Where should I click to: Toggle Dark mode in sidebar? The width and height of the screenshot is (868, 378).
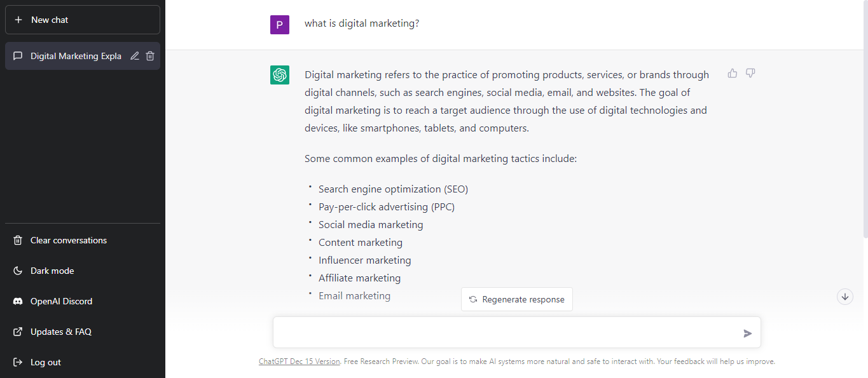pyautogui.click(x=52, y=271)
